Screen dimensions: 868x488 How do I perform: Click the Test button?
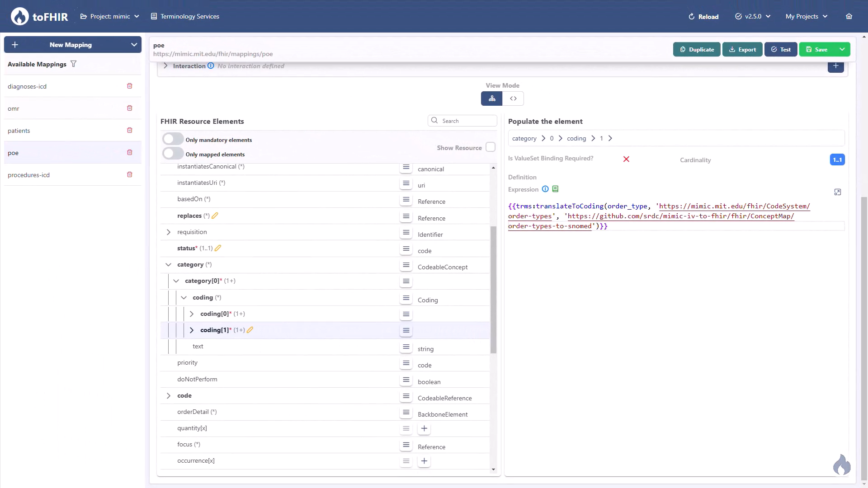coord(781,49)
